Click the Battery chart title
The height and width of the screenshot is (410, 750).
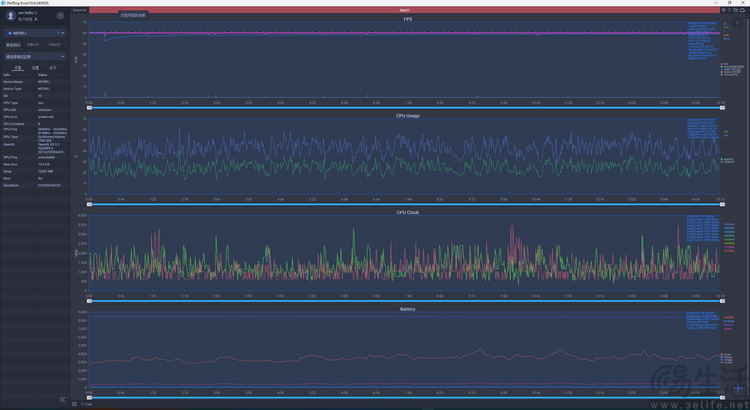pos(408,309)
